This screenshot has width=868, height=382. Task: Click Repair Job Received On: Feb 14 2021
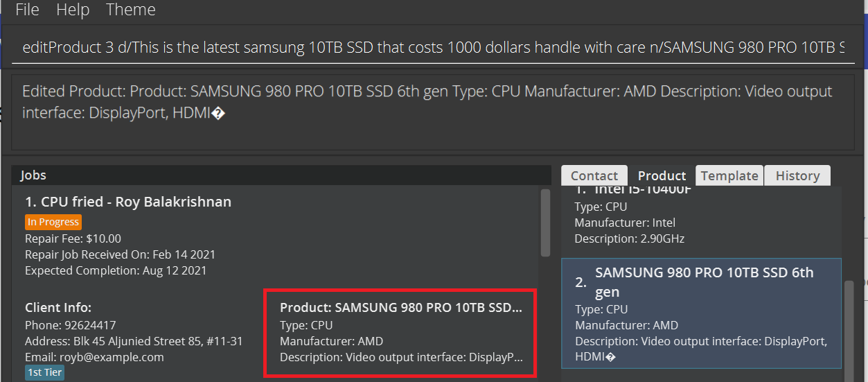coord(120,254)
